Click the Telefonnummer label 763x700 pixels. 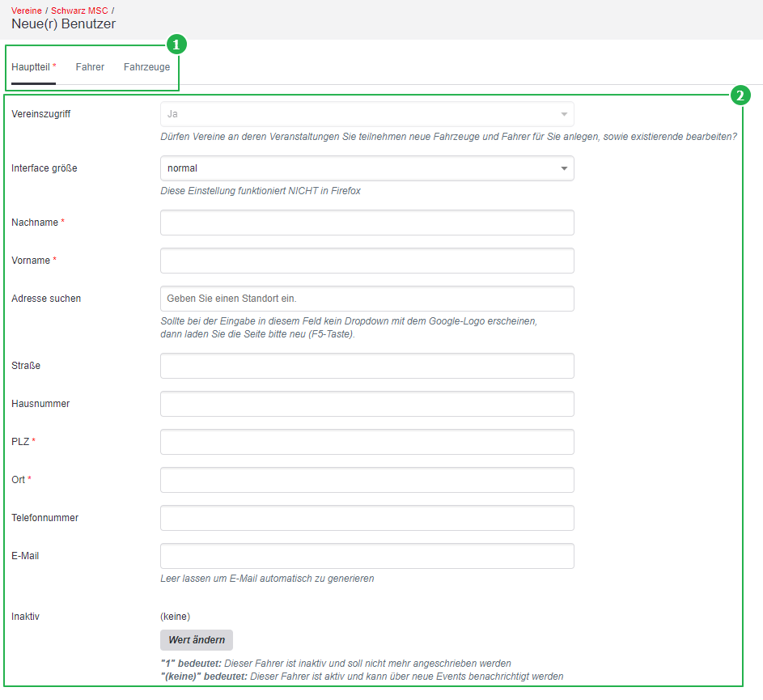click(x=45, y=517)
